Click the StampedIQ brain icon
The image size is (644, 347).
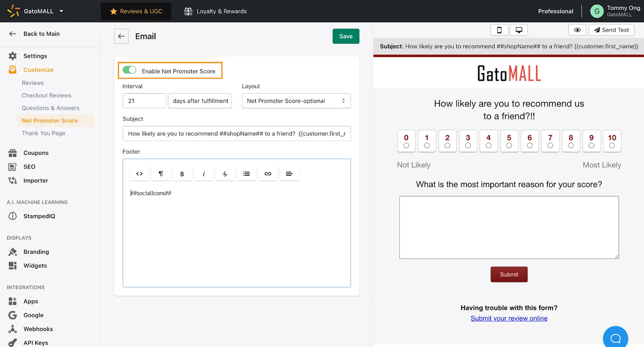12,216
